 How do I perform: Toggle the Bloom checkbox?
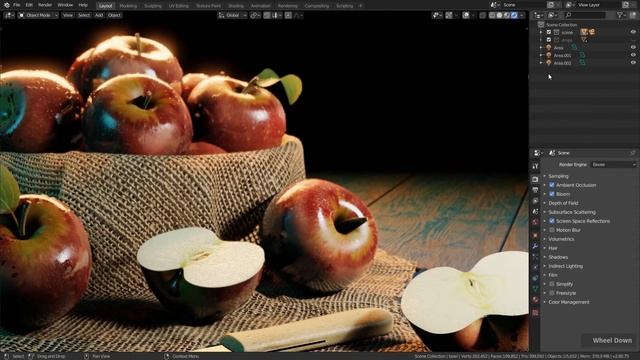click(x=552, y=194)
